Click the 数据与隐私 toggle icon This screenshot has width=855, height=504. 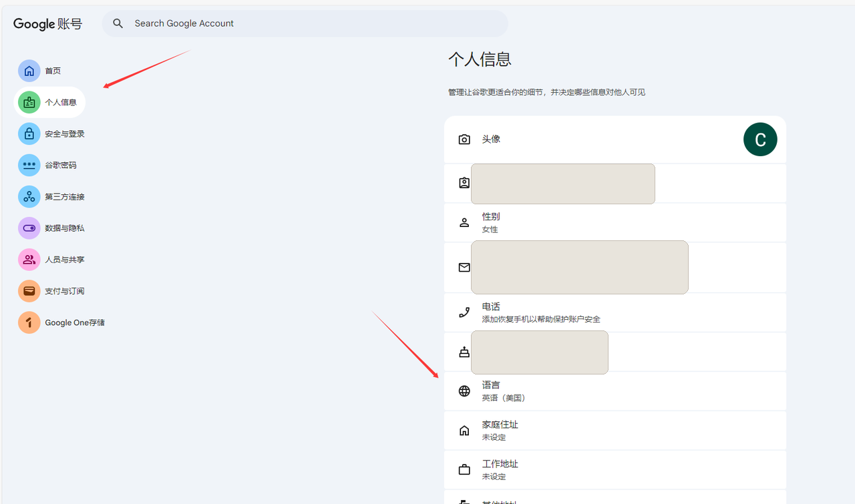click(x=29, y=228)
